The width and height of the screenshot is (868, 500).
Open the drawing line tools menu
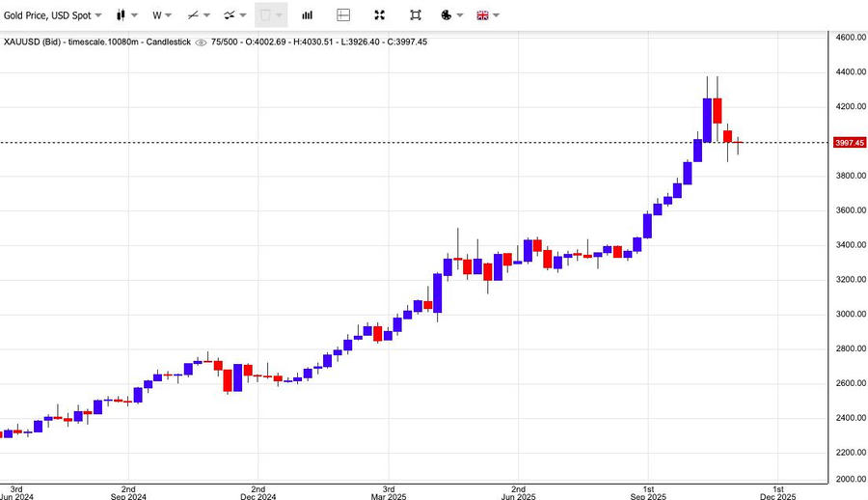tap(198, 15)
